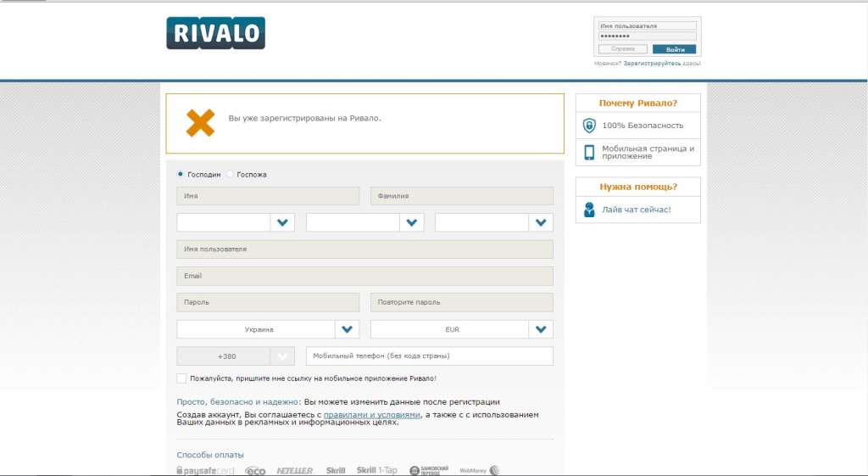The width and height of the screenshot is (868, 476).
Task: Click the bank transfer payment logo
Action: click(429, 470)
